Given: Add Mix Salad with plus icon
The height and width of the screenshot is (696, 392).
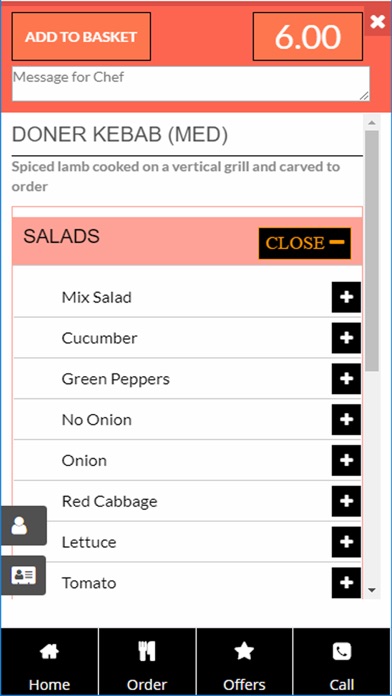Looking at the screenshot, I should coord(346,297).
